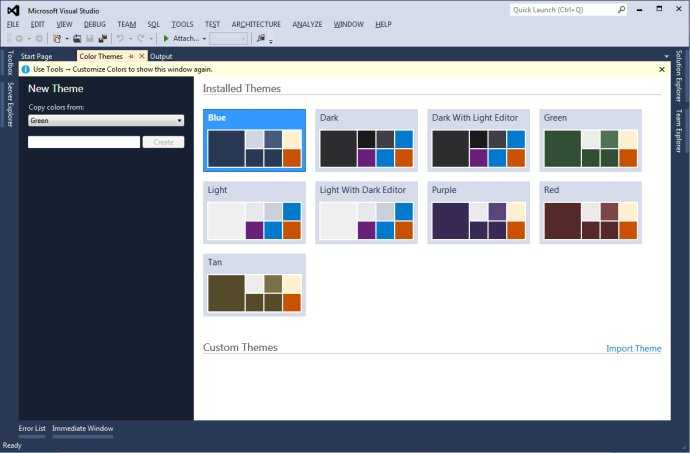Open the EDIT menu
This screenshot has width=690, height=453.
[37, 24]
